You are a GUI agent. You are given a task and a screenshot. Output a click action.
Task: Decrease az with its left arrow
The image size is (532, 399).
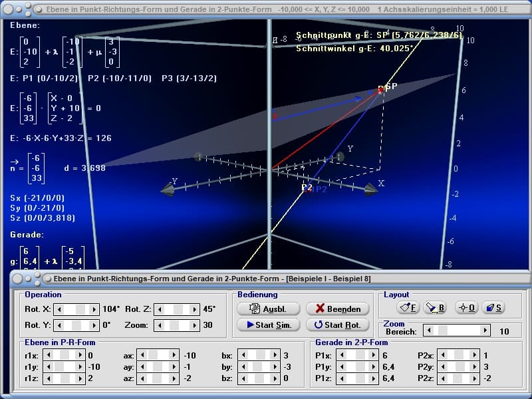142,378
